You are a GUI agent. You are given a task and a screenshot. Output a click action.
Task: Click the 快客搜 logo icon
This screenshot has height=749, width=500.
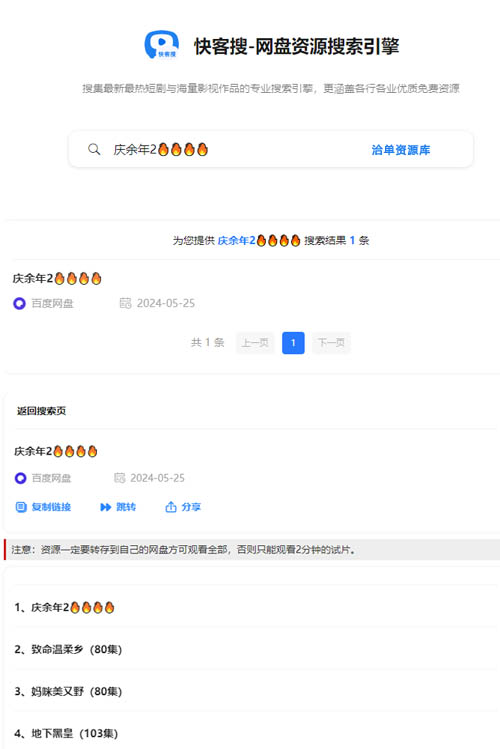click(x=161, y=45)
